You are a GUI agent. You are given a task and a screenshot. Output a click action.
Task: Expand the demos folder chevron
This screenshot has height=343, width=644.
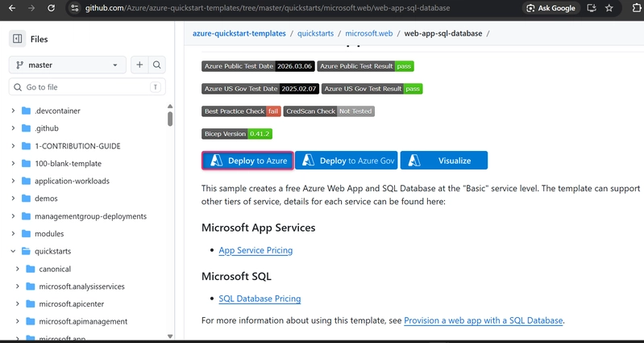point(13,199)
